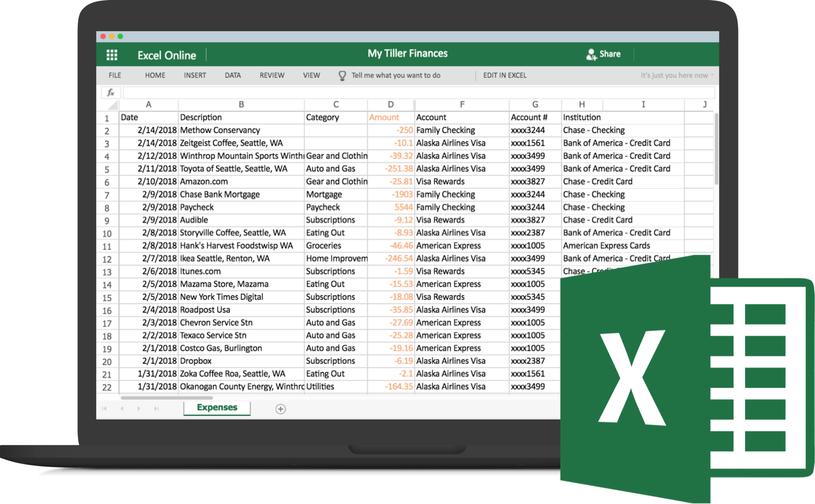Click Methow Conservancy cell

(241, 130)
